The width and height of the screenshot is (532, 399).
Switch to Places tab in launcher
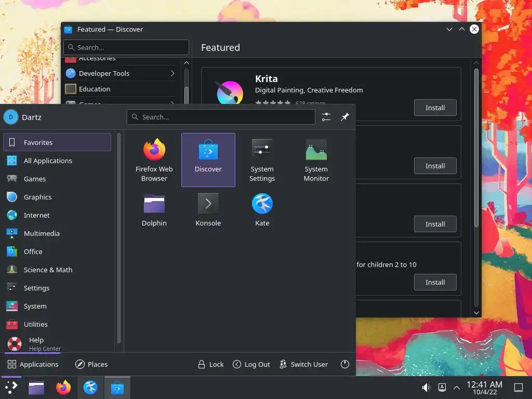tap(91, 364)
